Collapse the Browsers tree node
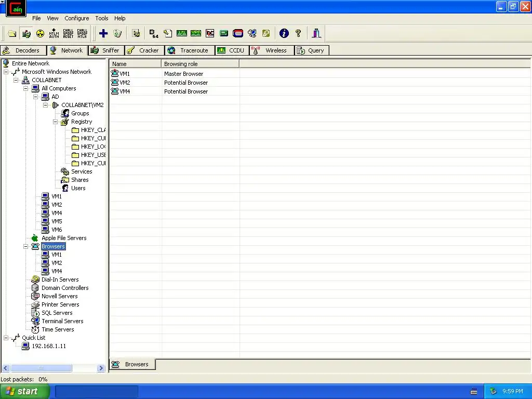Screen dimensions: 532x399 pyautogui.click(x=26, y=247)
